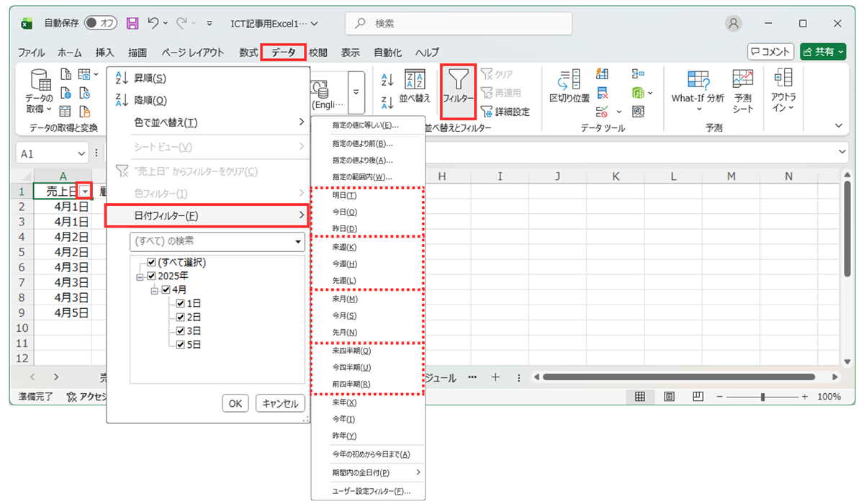Image resolution: width=864 pixels, height=504 pixels.
Task: Open the 区切り位置 text-to-columns tool
Action: [569, 85]
